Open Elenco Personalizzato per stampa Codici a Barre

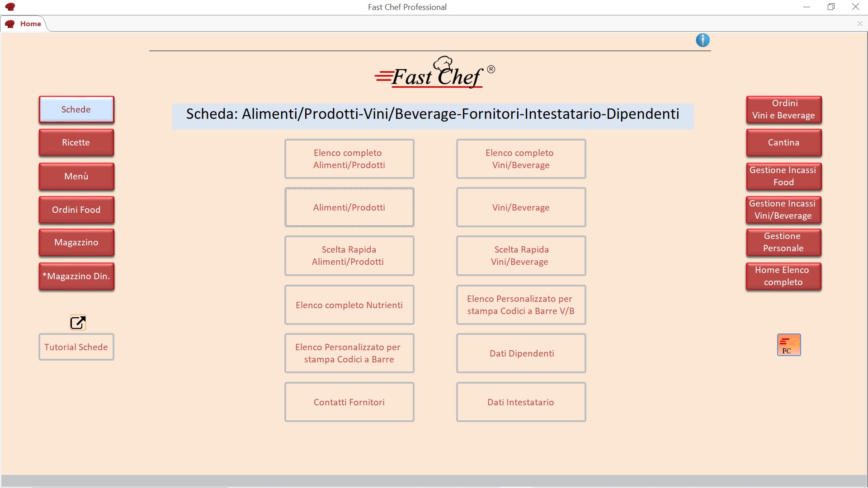pos(349,353)
